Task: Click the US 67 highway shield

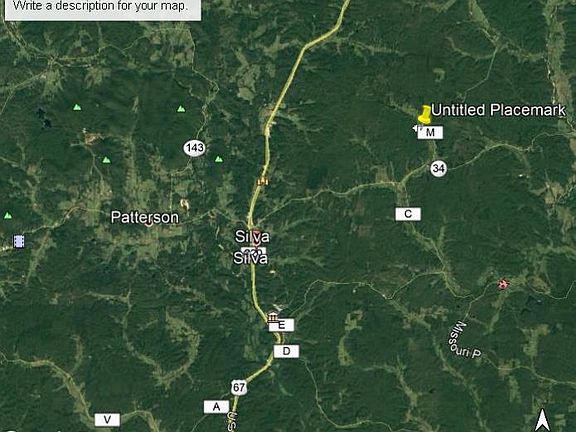Action: pyautogui.click(x=239, y=387)
